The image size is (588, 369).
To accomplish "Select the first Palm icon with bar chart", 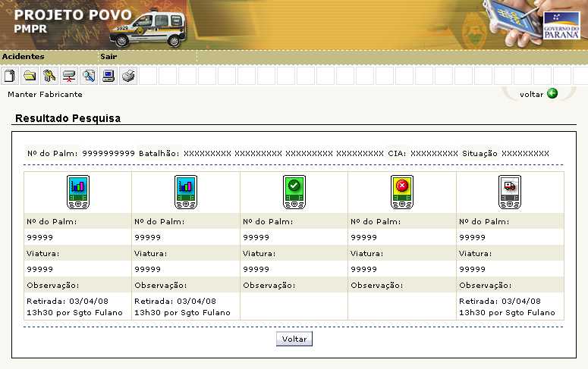I will [x=77, y=192].
